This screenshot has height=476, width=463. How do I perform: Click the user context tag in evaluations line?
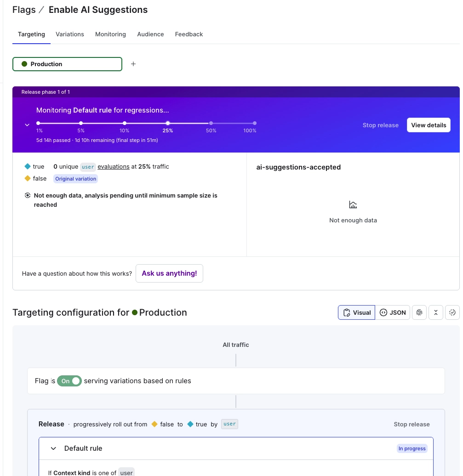88,167
